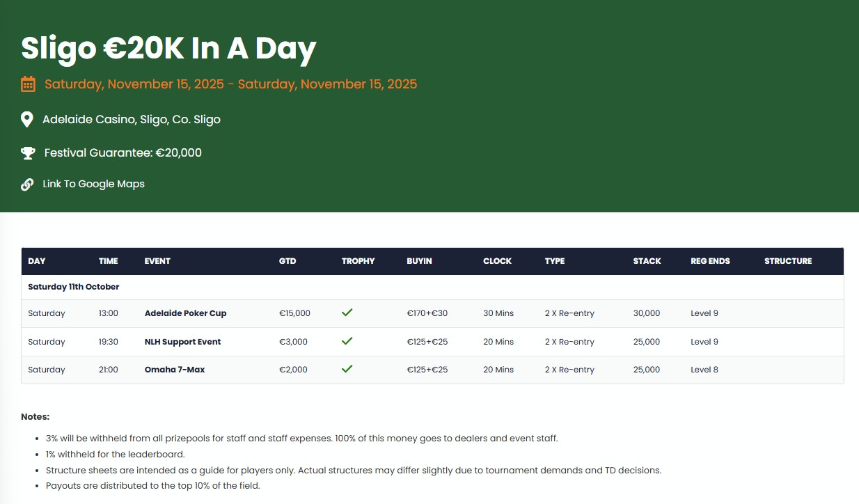
Task: Click the Sligo €20K In A Day title
Action: 168,48
